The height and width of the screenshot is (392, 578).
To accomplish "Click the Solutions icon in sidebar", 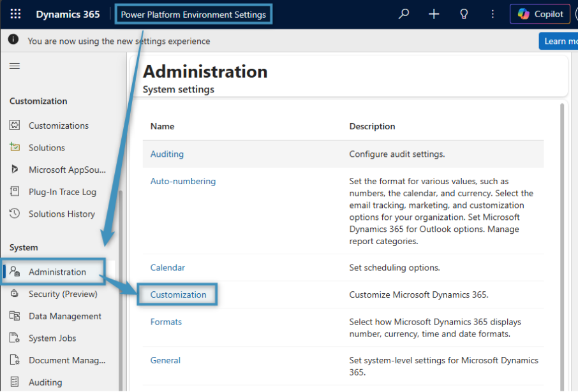I will pos(15,147).
